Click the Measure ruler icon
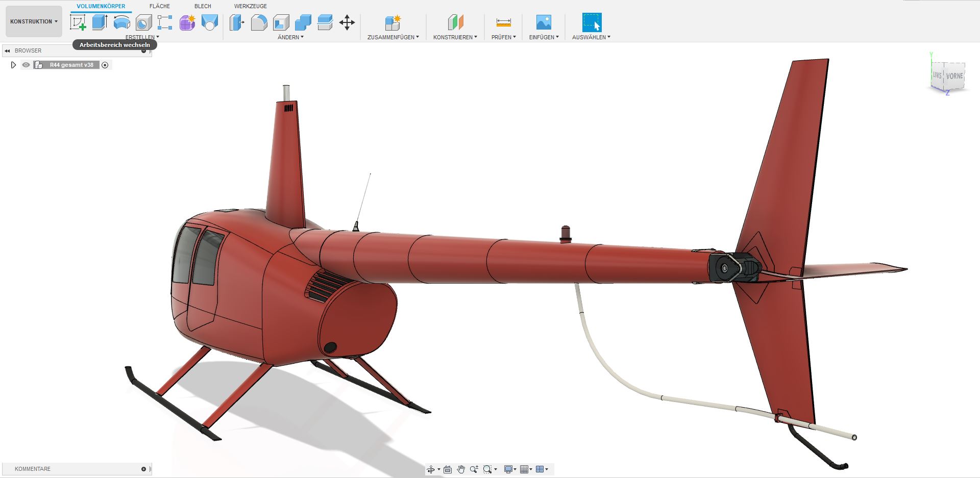980x478 pixels. tap(503, 22)
